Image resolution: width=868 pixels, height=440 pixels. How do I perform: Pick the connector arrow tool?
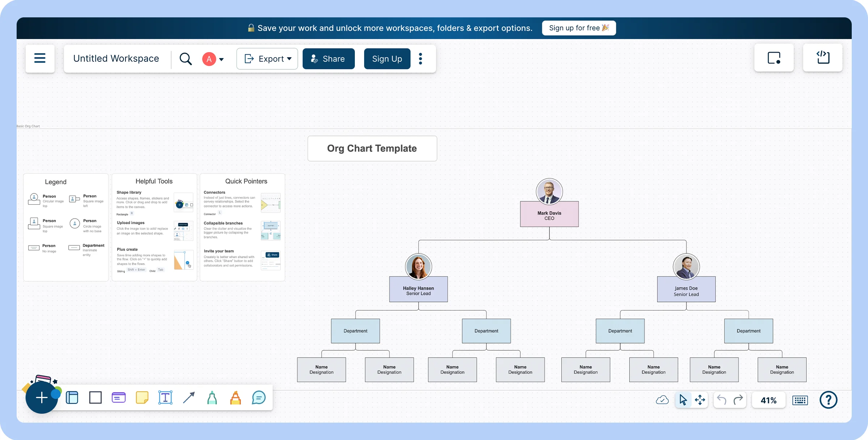point(189,398)
